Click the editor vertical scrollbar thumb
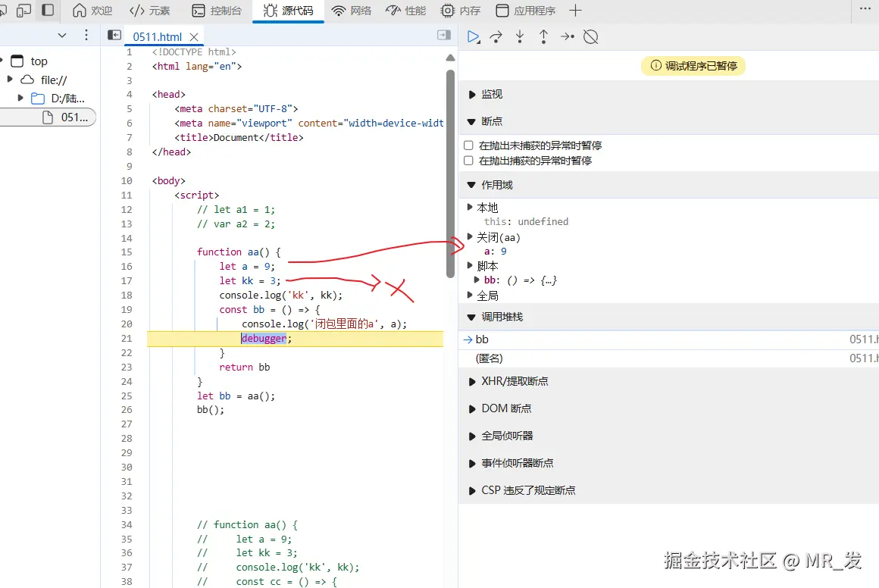879x588 pixels. coord(450,173)
